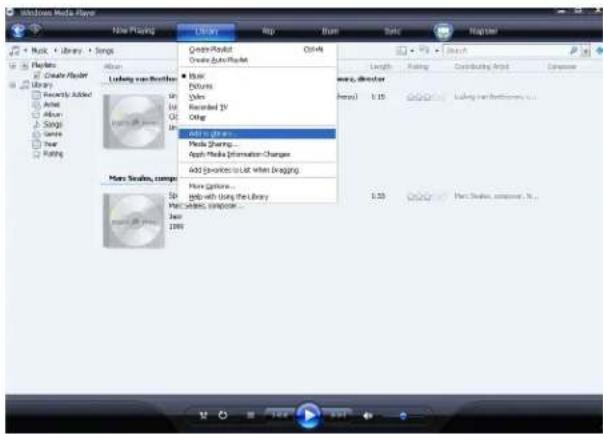
Task: Sort by the Album column header
Action: (113, 67)
